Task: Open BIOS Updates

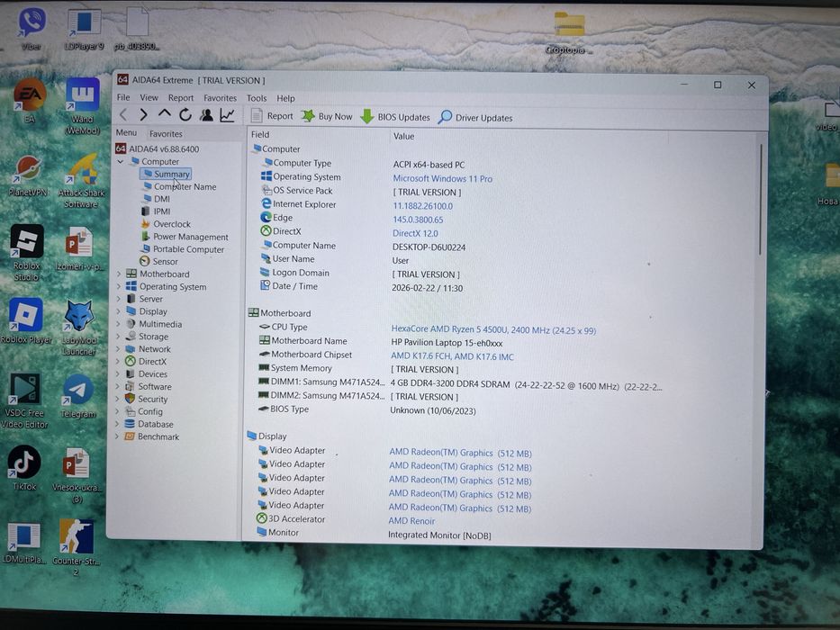Action: (395, 117)
